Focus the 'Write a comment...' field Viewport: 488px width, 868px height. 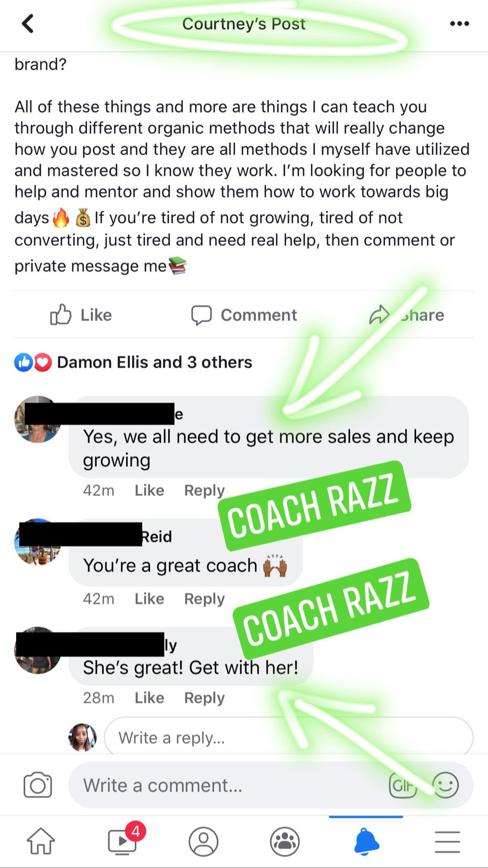point(271,785)
